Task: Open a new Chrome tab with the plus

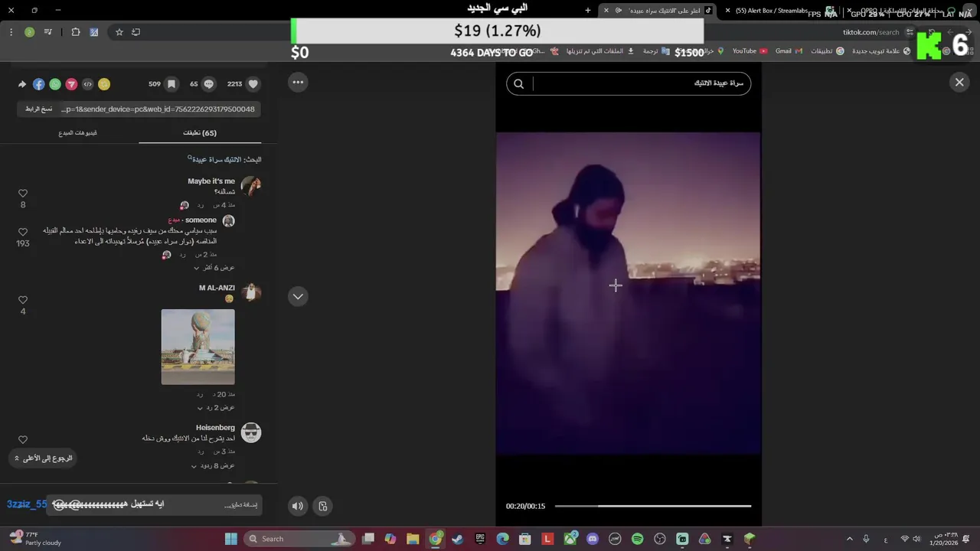Action: pyautogui.click(x=588, y=11)
